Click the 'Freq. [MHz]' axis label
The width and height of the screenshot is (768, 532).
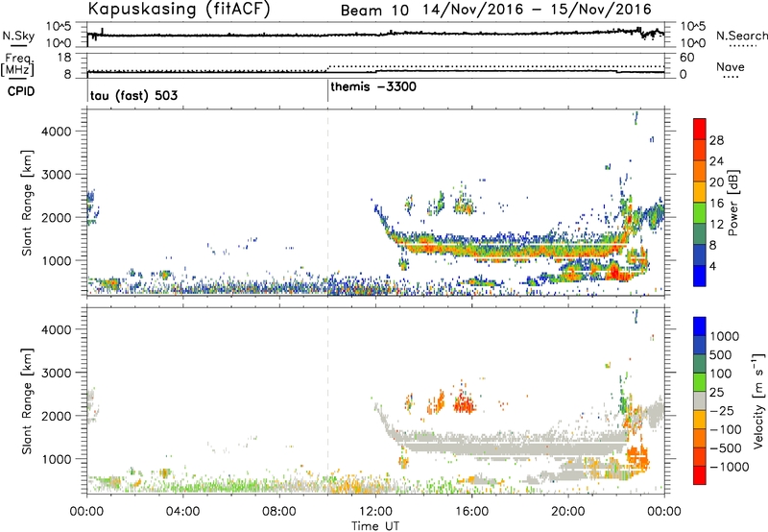tap(17, 64)
